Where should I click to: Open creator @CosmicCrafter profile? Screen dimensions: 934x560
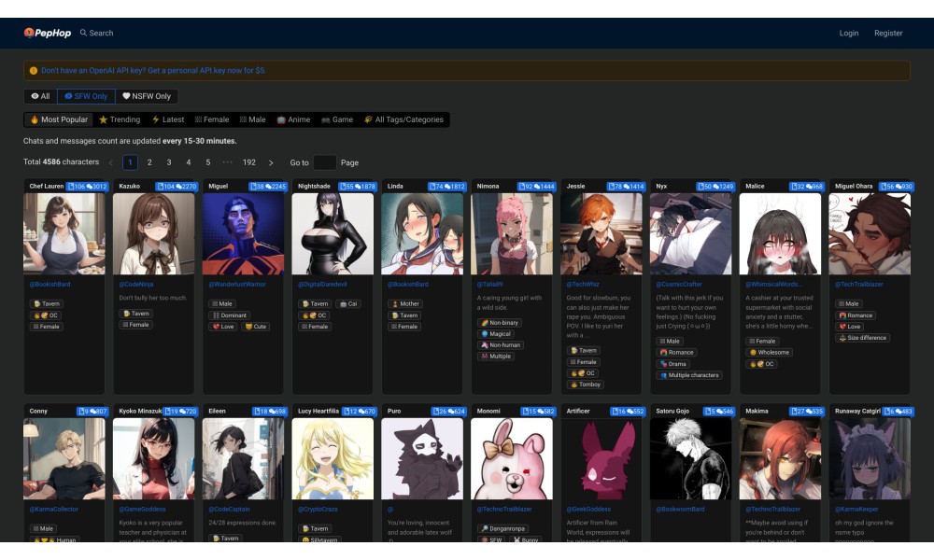(679, 285)
